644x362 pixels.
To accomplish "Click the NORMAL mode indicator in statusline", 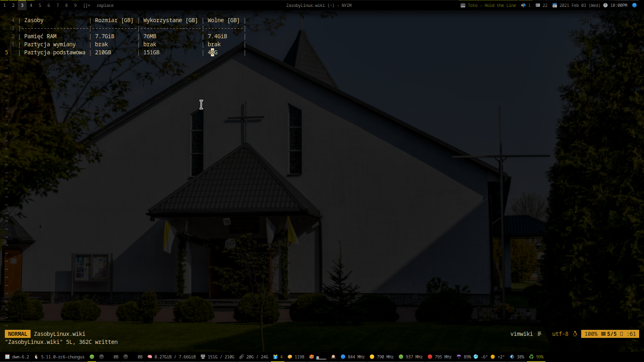I will pos(18,334).
